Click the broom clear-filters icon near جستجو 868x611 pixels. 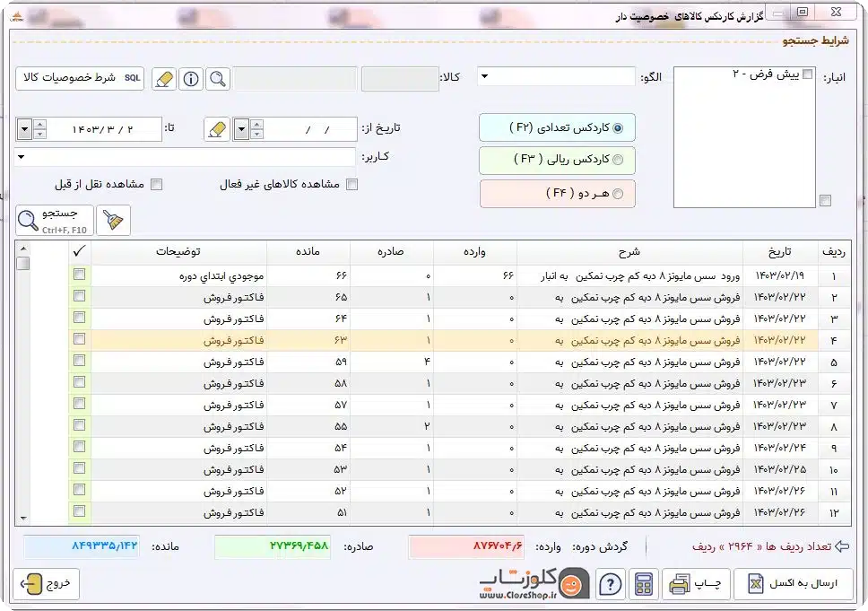[114, 220]
